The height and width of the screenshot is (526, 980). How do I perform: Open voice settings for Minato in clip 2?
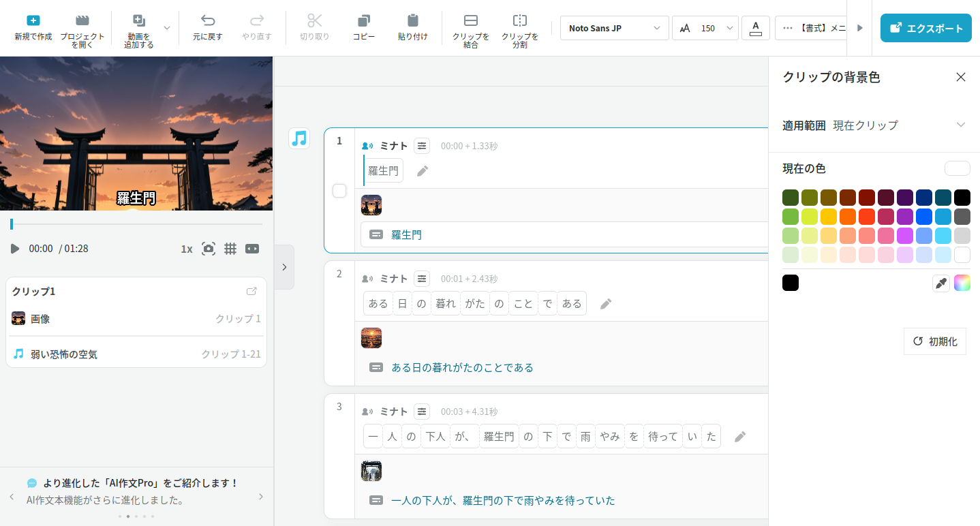[x=423, y=279]
